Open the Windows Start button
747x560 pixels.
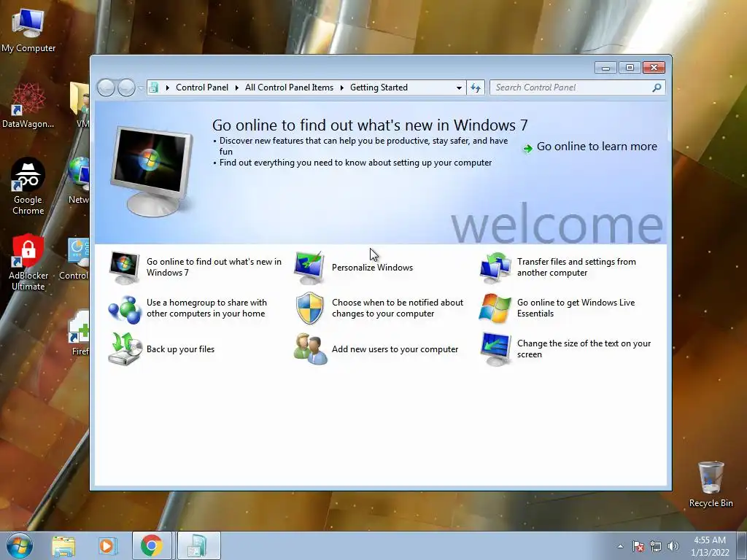[x=20, y=545]
